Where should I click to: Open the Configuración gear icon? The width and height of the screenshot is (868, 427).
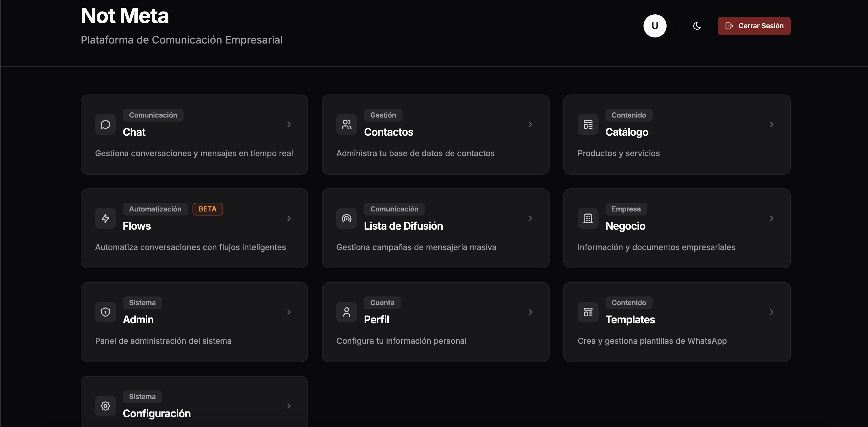(x=105, y=406)
